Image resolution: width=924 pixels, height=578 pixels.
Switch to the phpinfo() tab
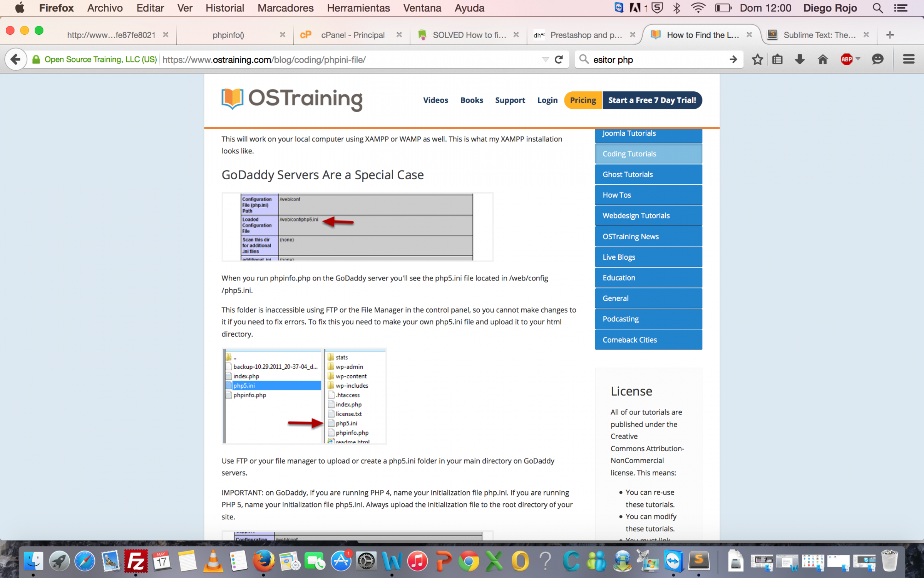coord(228,35)
